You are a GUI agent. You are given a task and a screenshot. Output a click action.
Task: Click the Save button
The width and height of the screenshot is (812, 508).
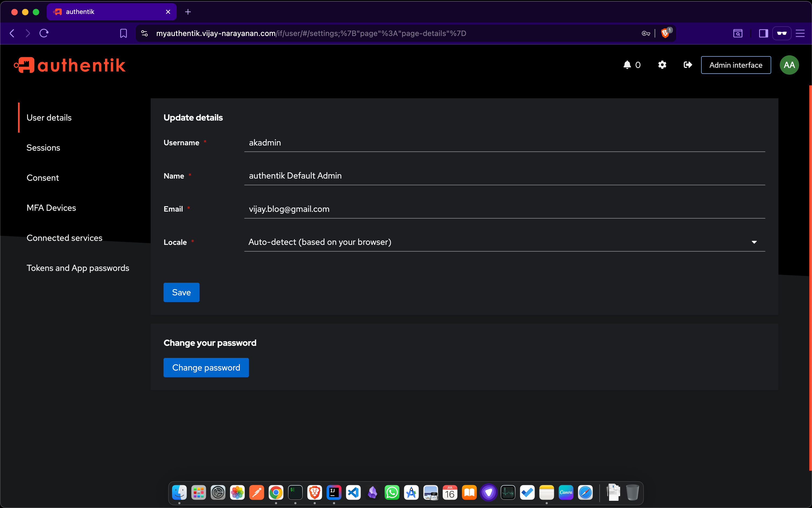coord(182,292)
